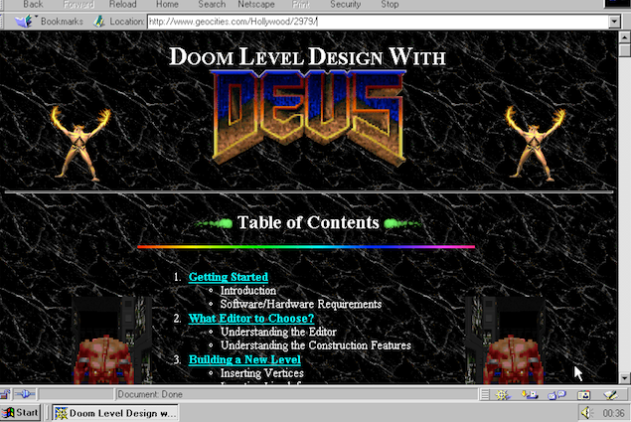631x422 pixels.
Task: Select Doom Level Design taskbar button
Action: pyautogui.click(x=115, y=413)
